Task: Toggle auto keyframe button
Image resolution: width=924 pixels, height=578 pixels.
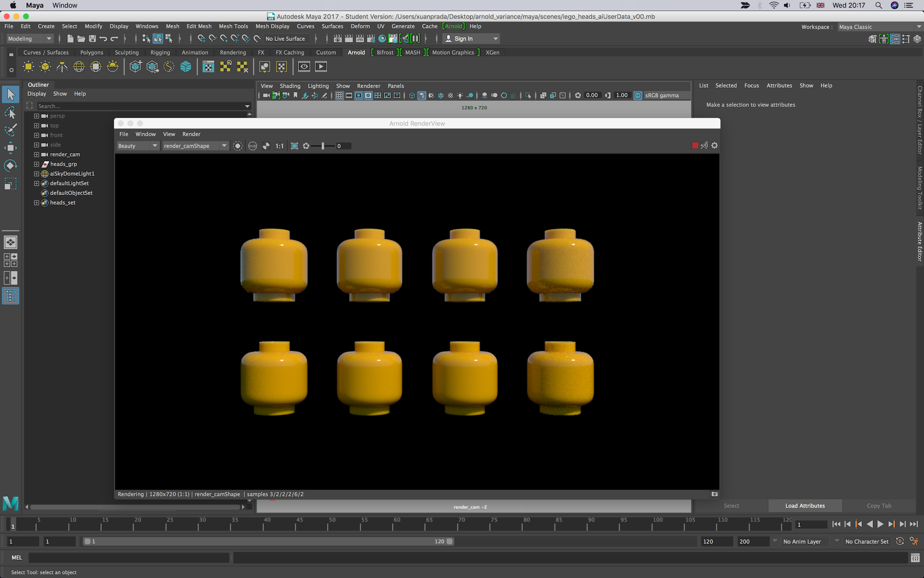Action: 900,541
